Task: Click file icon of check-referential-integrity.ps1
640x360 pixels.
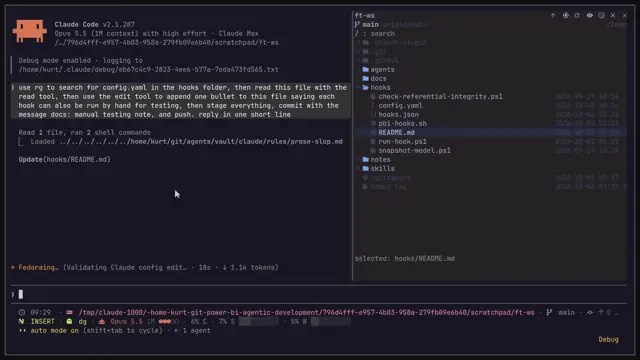Action: click(373, 97)
